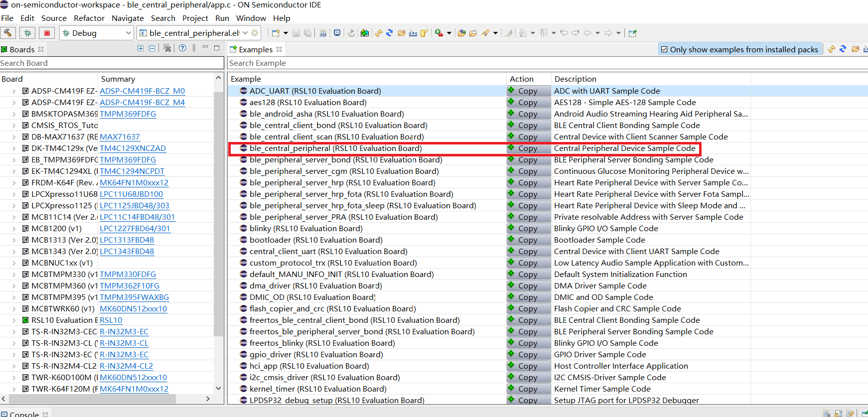This screenshot has width=868, height=417.
Task: Open the MAX71637 device link
Action: click(120, 137)
